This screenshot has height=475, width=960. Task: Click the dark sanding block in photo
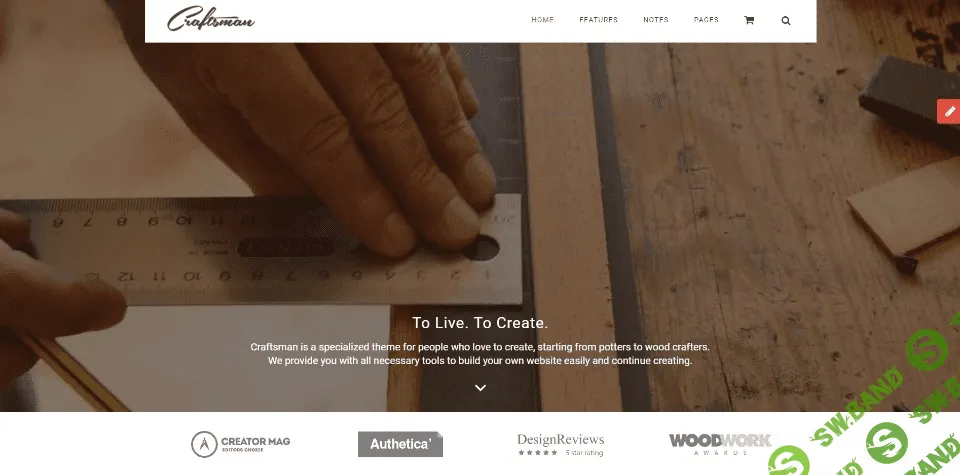(911, 100)
